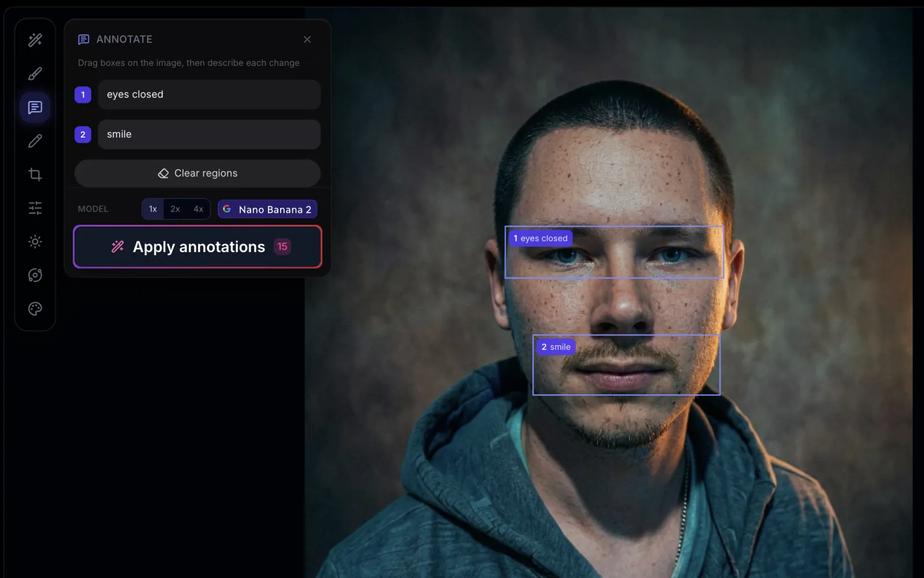The height and width of the screenshot is (578, 924).
Task: Edit the 'eyes closed' description field
Action: pyautogui.click(x=209, y=94)
